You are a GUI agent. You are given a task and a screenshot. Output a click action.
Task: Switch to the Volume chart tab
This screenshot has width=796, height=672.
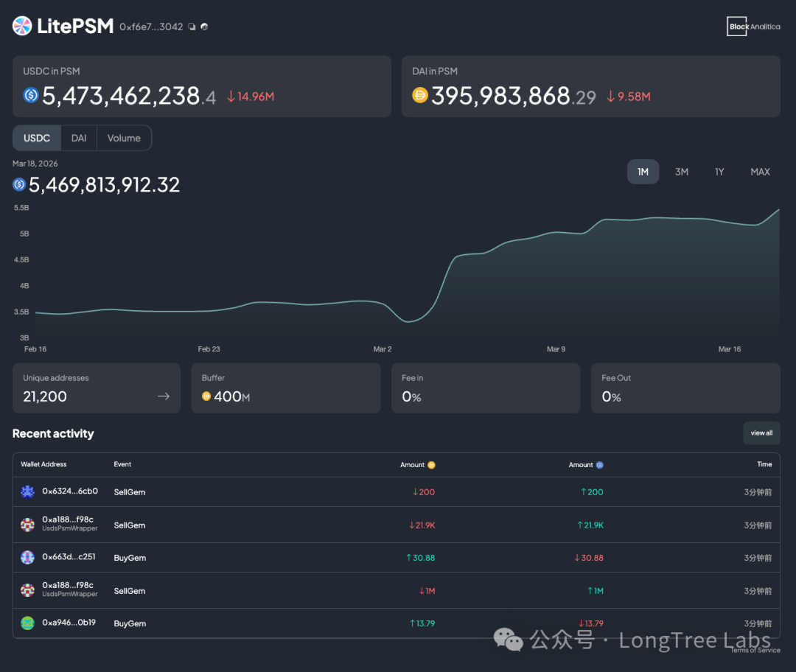(x=124, y=138)
